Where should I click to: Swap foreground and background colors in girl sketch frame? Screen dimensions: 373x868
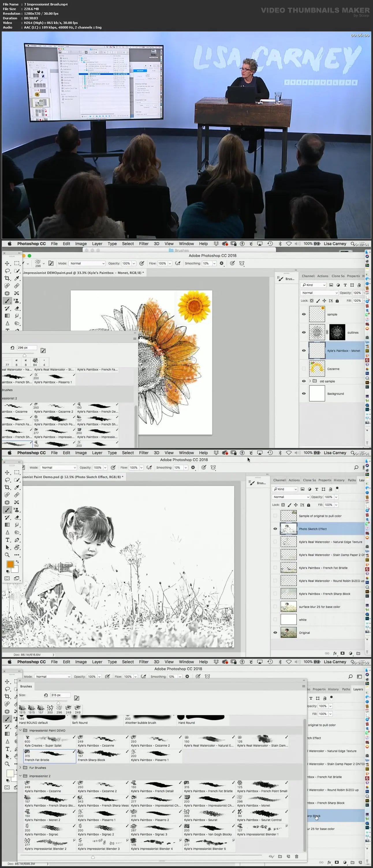coord(17,562)
